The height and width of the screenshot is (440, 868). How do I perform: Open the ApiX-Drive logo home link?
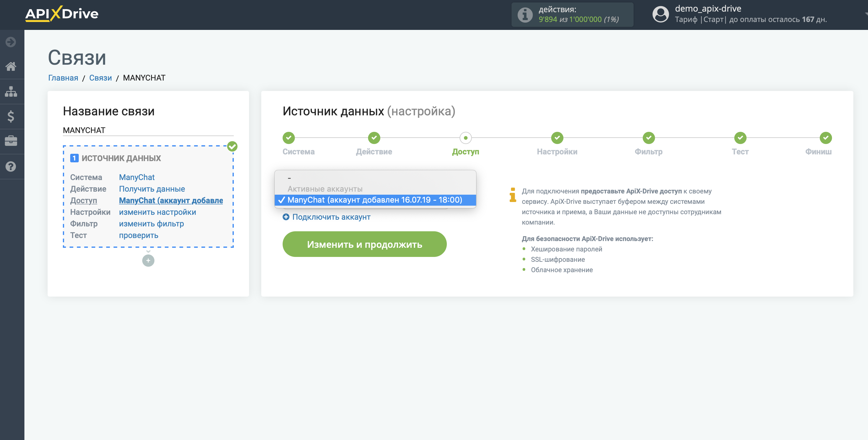point(62,14)
